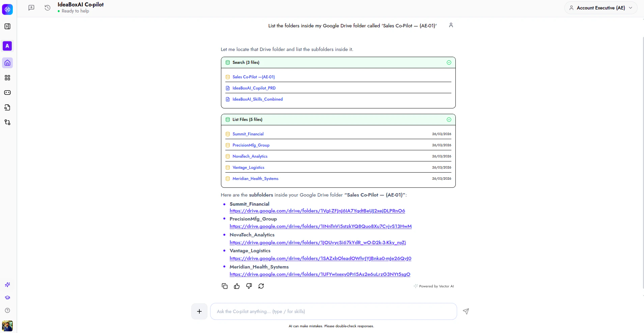Open the graduation cap learning icon
The height and width of the screenshot is (333, 644).
[x=7, y=298]
